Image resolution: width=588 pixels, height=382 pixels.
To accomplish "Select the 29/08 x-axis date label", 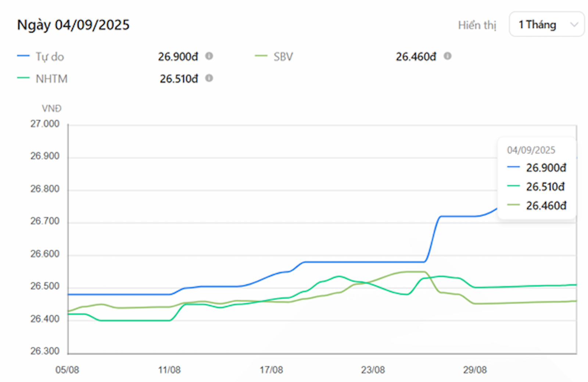I will 475,370.
